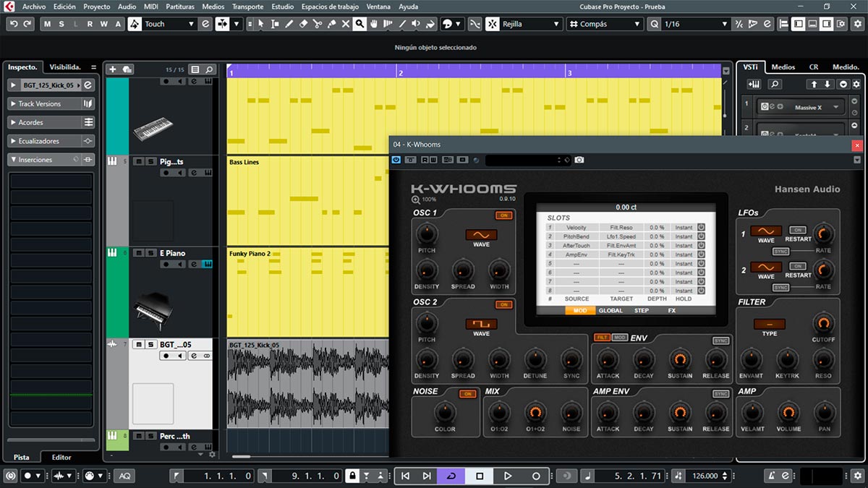The height and width of the screenshot is (488, 868).
Task: Select the Draw pencil tool
Action: (x=289, y=24)
